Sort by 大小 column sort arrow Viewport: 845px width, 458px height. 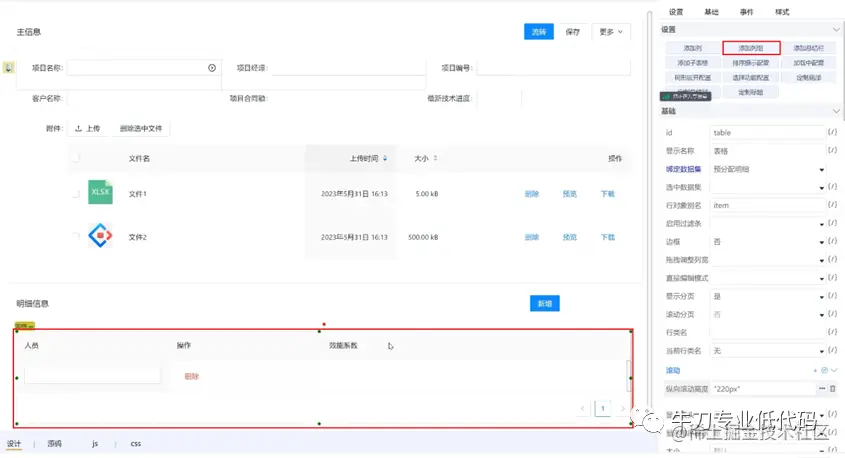coord(435,158)
